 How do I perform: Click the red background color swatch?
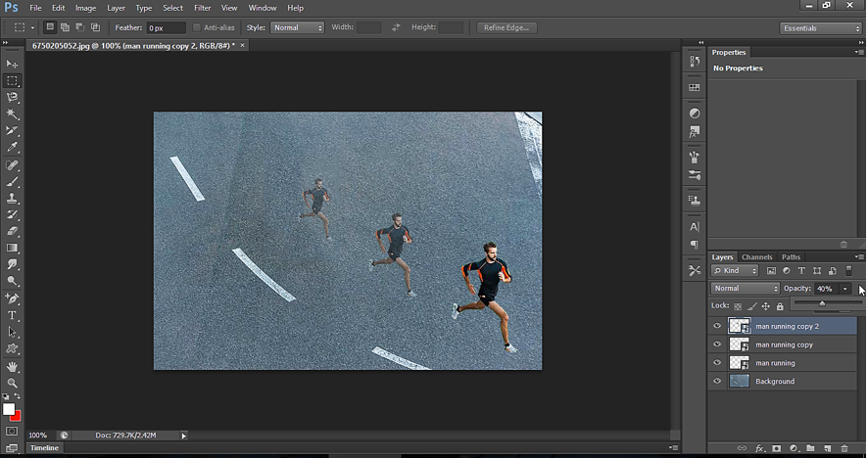pyautogui.click(x=18, y=417)
